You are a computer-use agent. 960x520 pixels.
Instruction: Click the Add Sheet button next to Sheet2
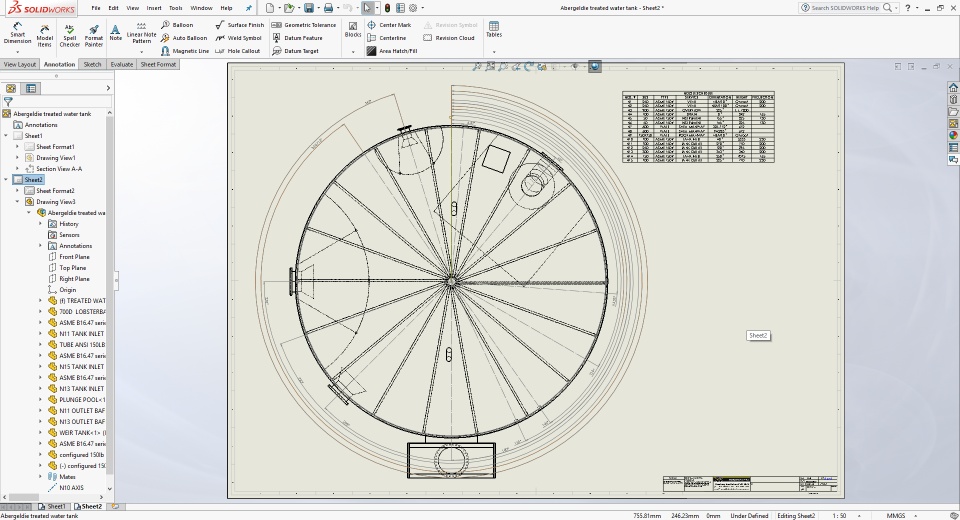point(115,507)
